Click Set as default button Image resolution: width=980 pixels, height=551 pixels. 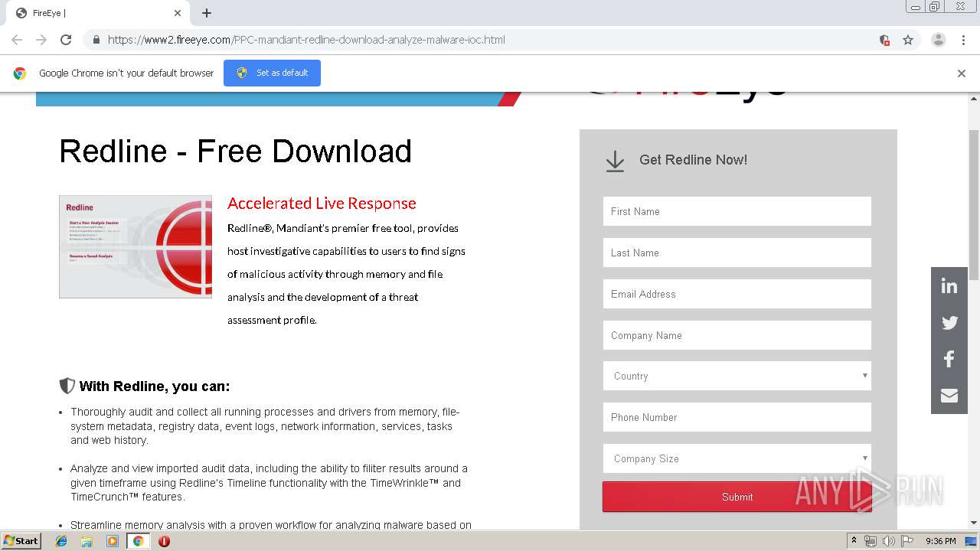tap(272, 73)
